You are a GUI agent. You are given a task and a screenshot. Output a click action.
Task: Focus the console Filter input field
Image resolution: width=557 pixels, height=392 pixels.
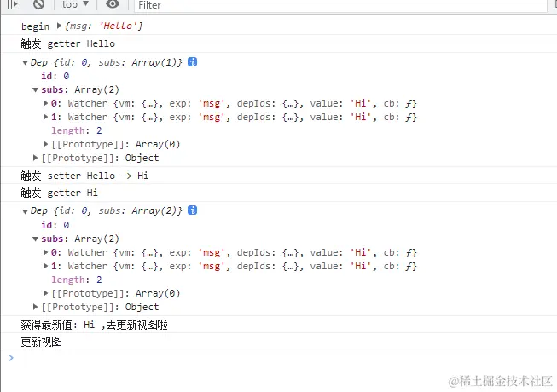[340, 5]
